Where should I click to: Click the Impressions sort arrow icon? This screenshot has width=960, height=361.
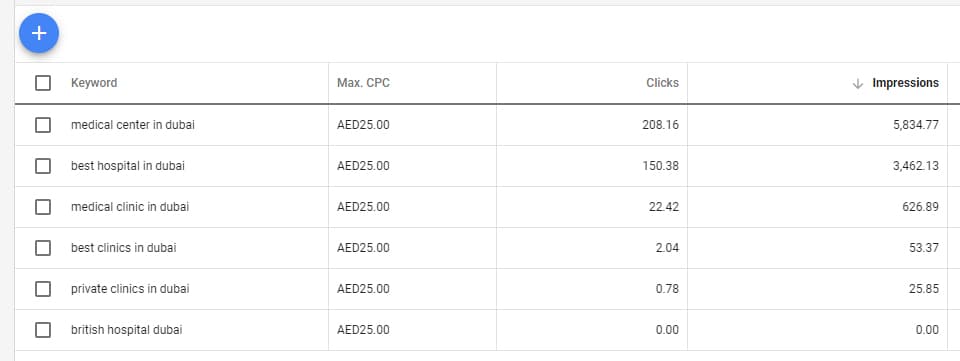tap(858, 83)
